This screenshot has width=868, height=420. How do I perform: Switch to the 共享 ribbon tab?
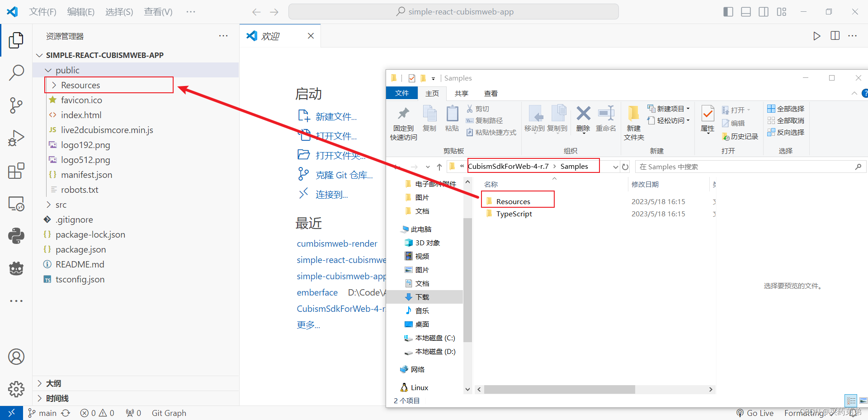point(461,93)
